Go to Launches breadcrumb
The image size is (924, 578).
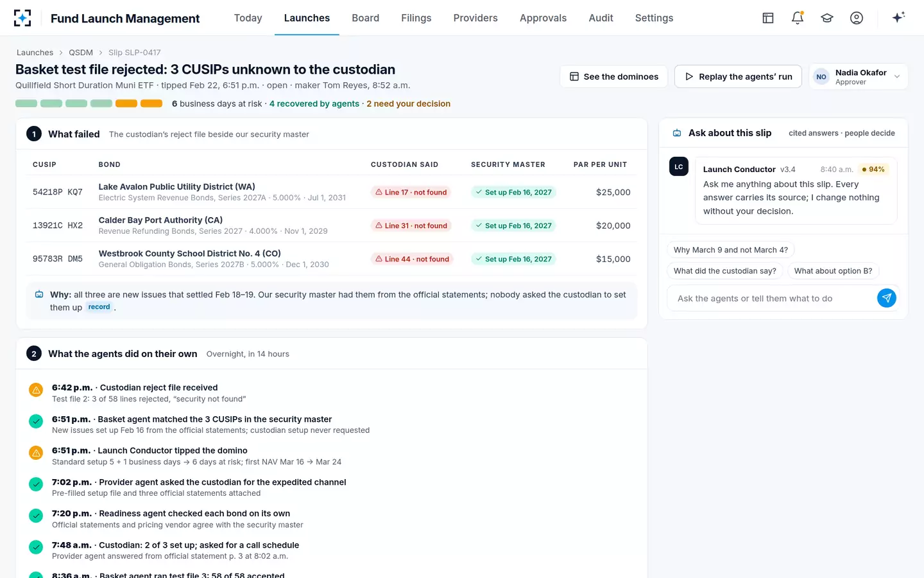35,53
